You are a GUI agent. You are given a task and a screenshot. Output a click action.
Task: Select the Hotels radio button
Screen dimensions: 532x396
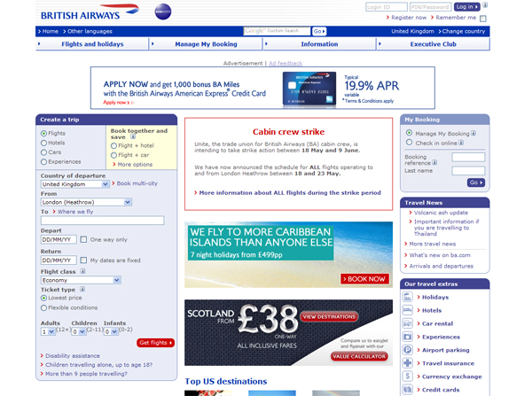pos(43,144)
